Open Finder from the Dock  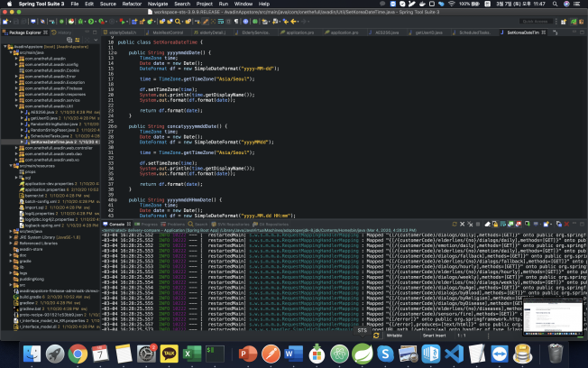pyautogui.click(x=31, y=353)
